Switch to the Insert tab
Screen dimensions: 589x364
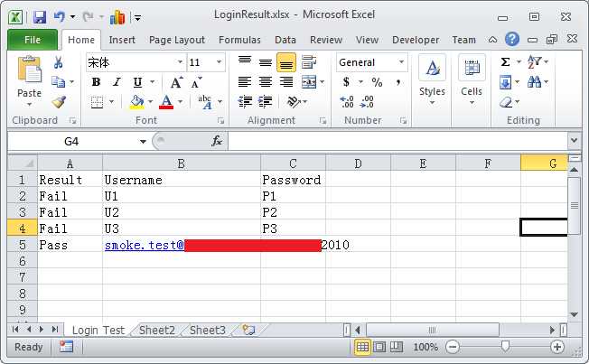tap(122, 40)
